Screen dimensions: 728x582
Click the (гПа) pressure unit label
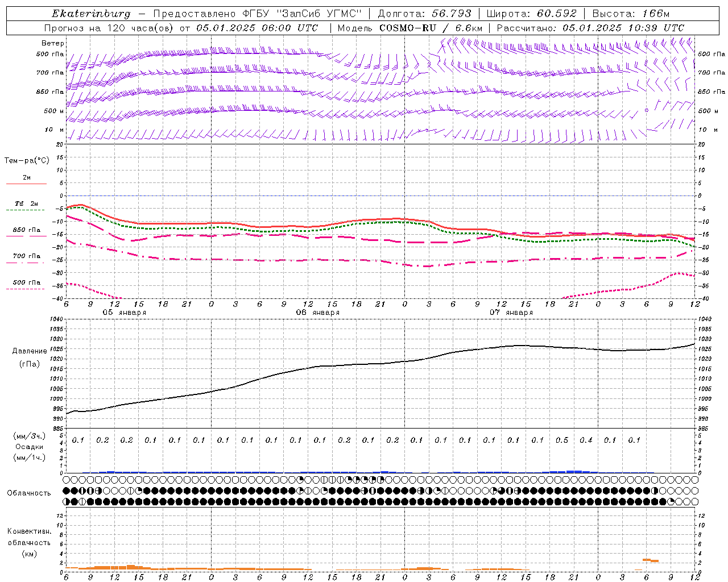(x=30, y=364)
